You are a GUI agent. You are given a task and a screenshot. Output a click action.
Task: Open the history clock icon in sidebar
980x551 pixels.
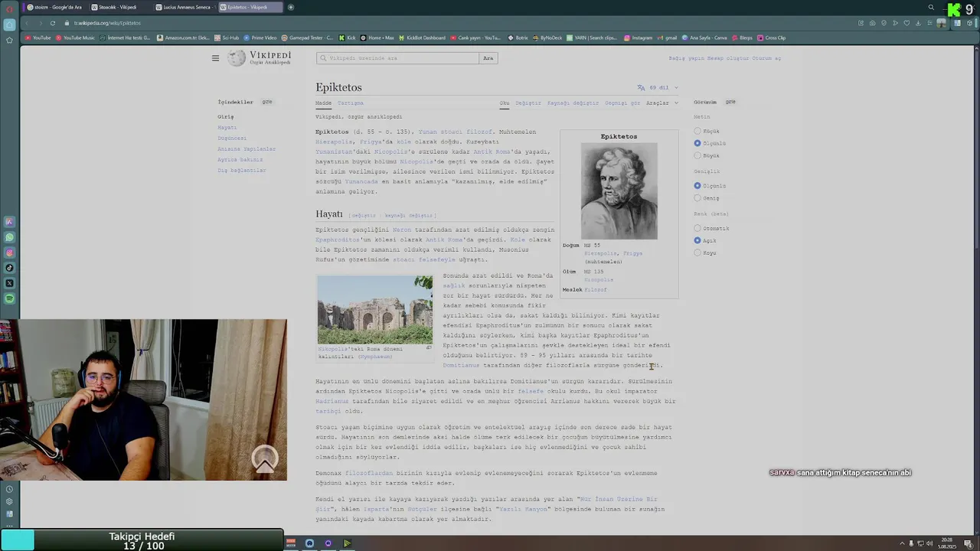(x=9, y=489)
